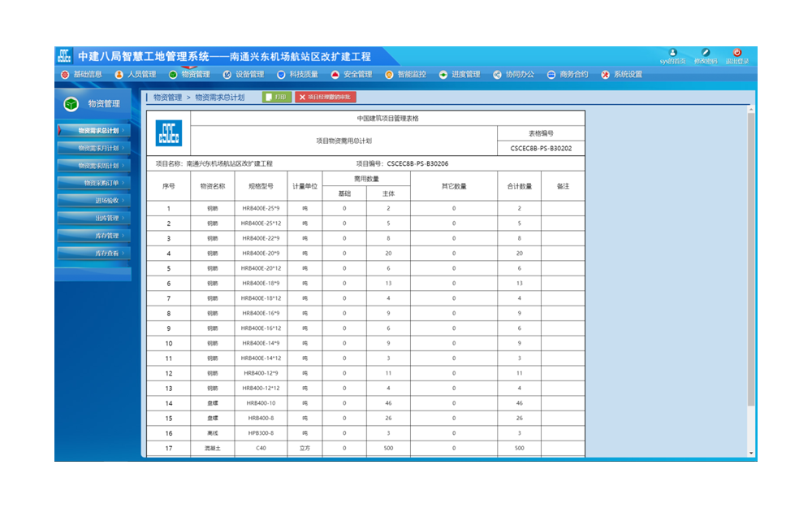Click the CSCEC logo in the table header

[x=169, y=133]
